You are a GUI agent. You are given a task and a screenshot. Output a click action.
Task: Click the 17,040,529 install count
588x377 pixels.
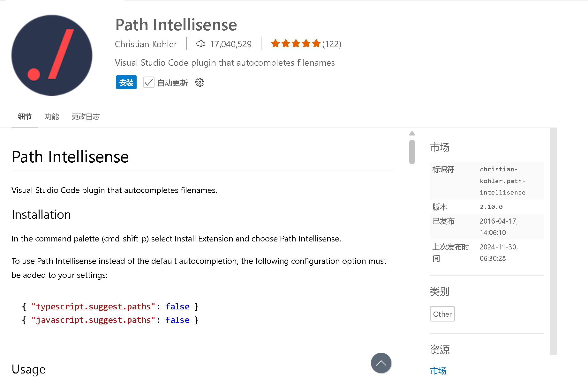point(231,44)
